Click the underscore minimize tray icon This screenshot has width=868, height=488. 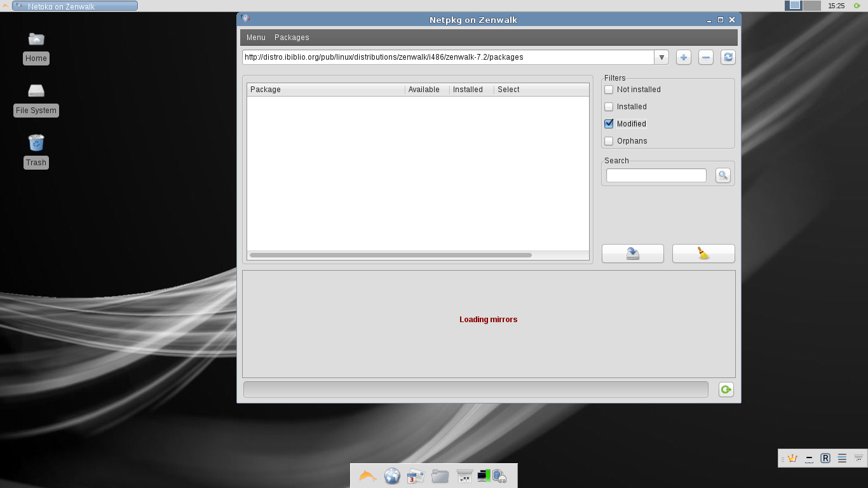coord(809,458)
